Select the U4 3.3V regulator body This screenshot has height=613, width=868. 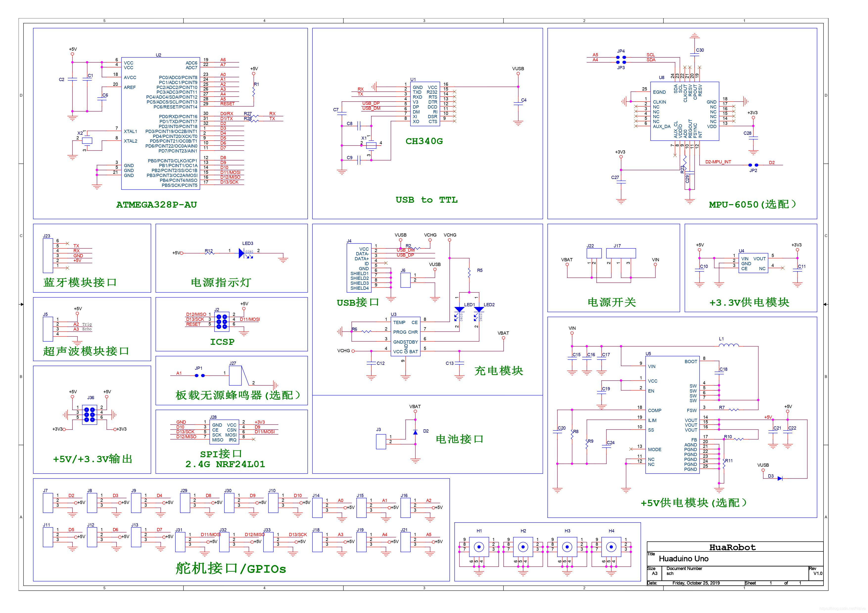[x=753, y=263]
